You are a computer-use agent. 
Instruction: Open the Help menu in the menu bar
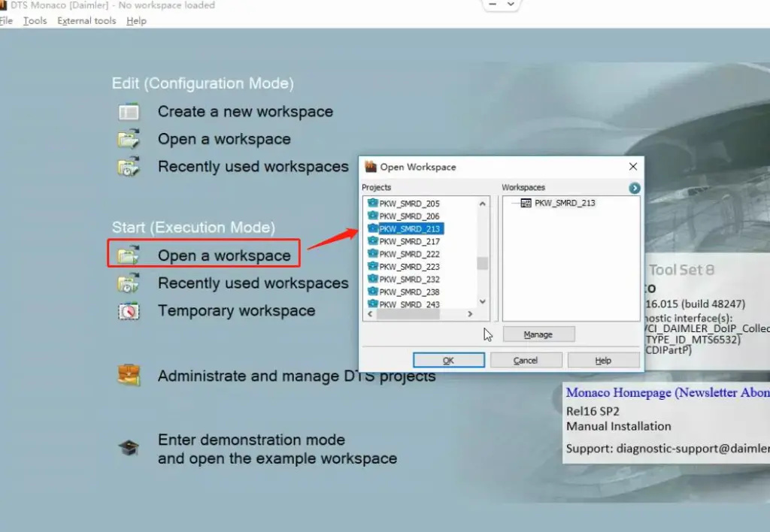pyautogui.click(x=137, y=20)
